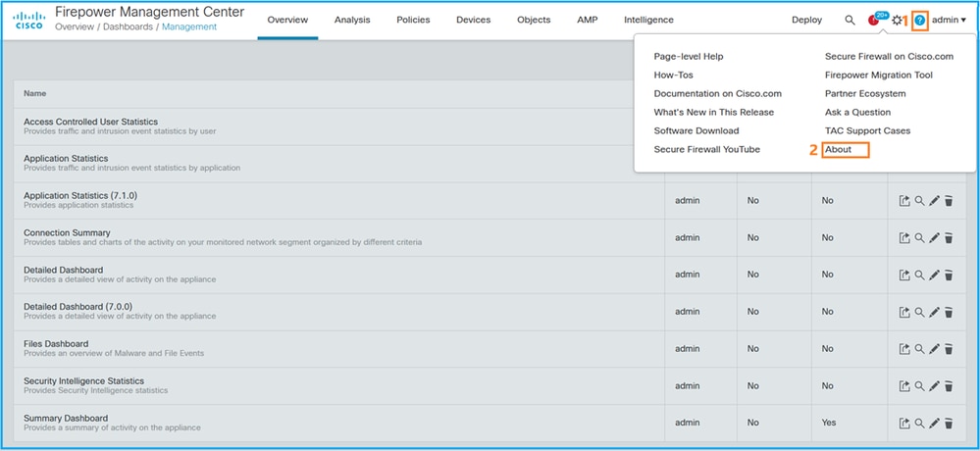The height and width of the screenshot is (451, 980).
Task: Click the Cisco logo
Action: tap(29, 20)
